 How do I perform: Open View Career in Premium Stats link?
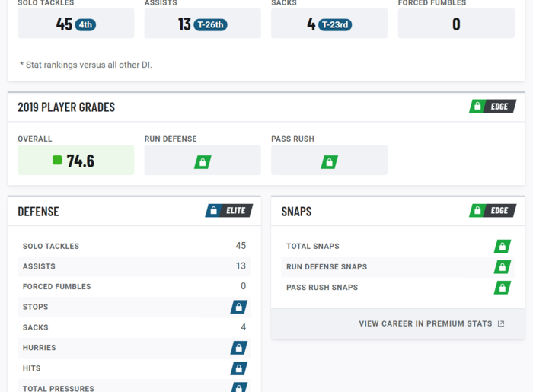point(432,323)
